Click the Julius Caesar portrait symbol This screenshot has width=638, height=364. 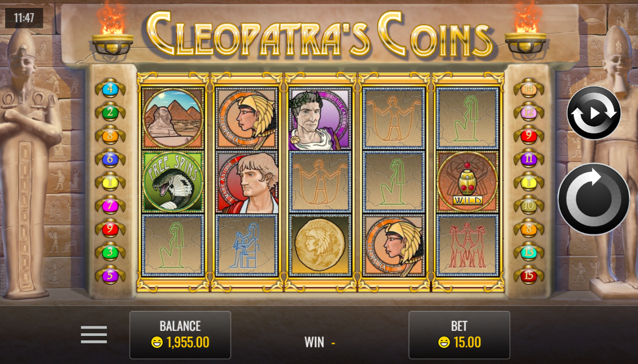[320, 118]
